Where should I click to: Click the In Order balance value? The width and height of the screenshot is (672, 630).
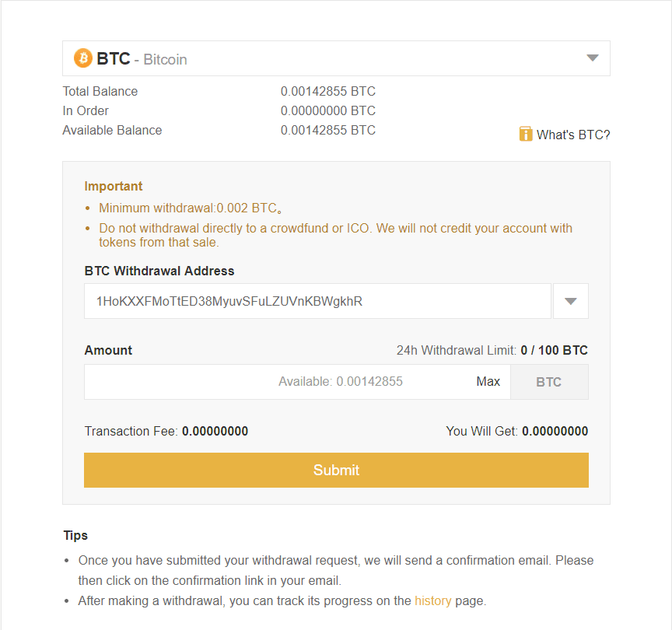327,110
